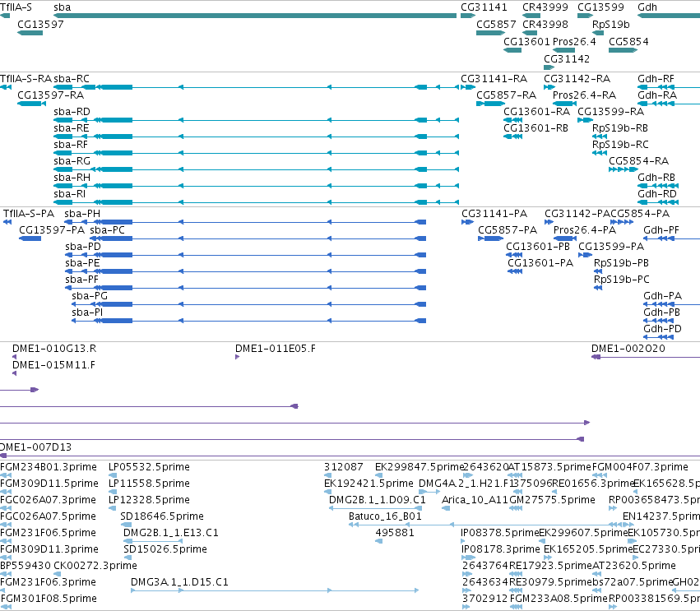Click the DME1-007D13 feature label
The image size is (700, 611).
click(x=35, y=447)
